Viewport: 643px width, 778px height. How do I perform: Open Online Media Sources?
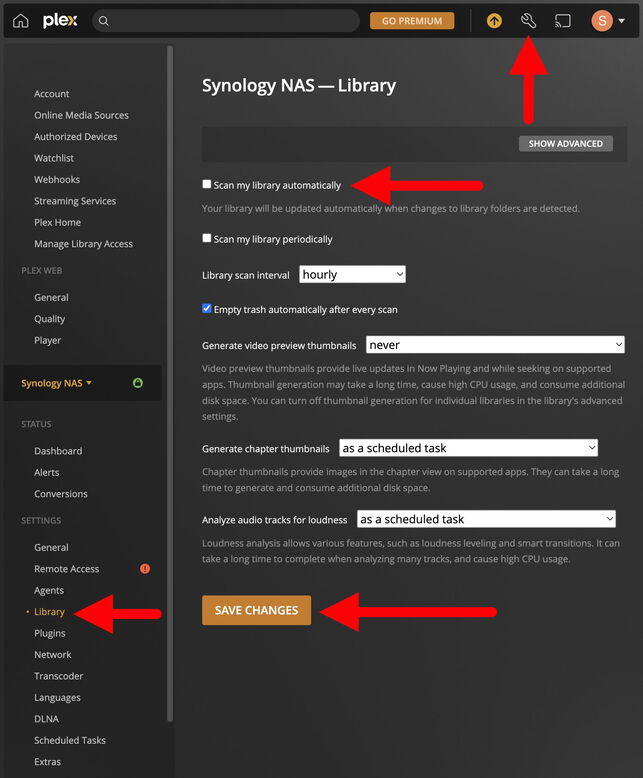[x=81, y=115]
